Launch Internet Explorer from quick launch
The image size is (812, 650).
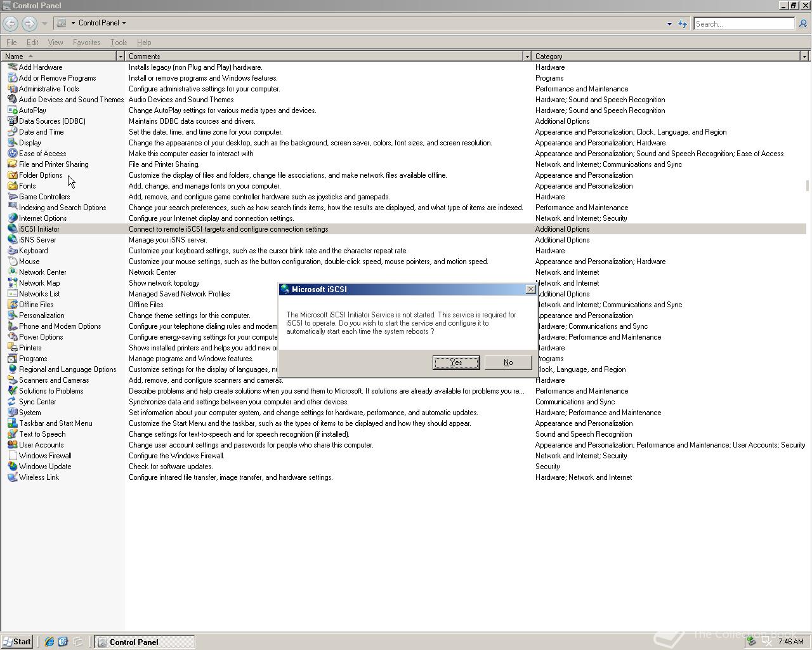49,642
